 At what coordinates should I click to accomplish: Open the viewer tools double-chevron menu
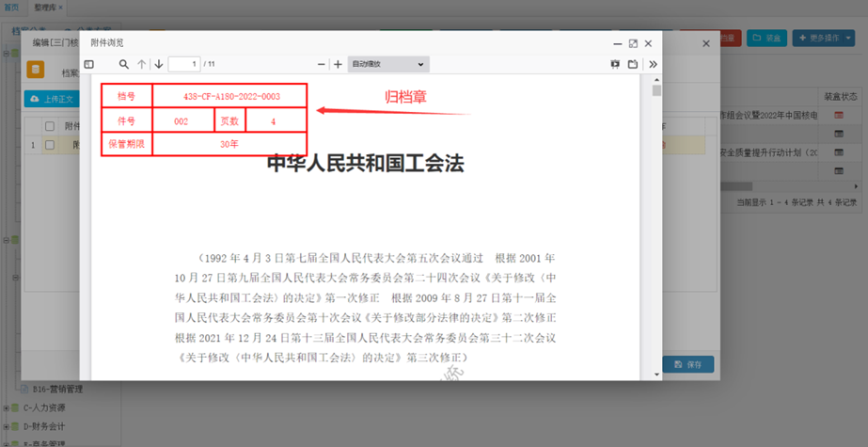pyautogui.click(x=654, y=64)
